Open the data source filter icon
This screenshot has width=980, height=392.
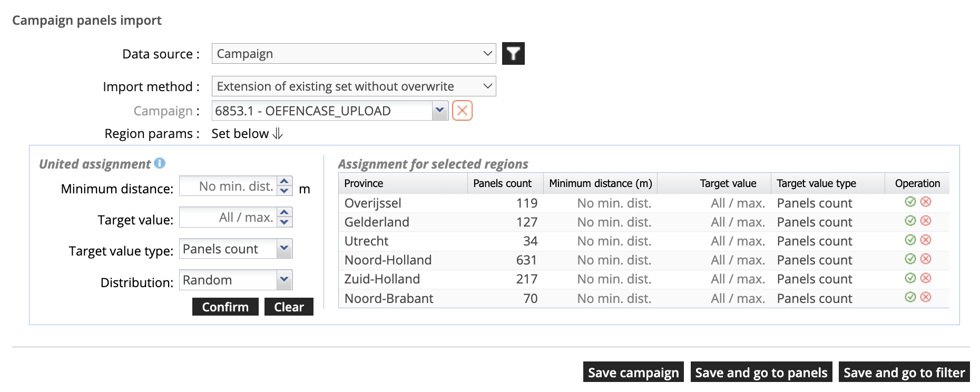pyautogui.click(x=513, y=54)
